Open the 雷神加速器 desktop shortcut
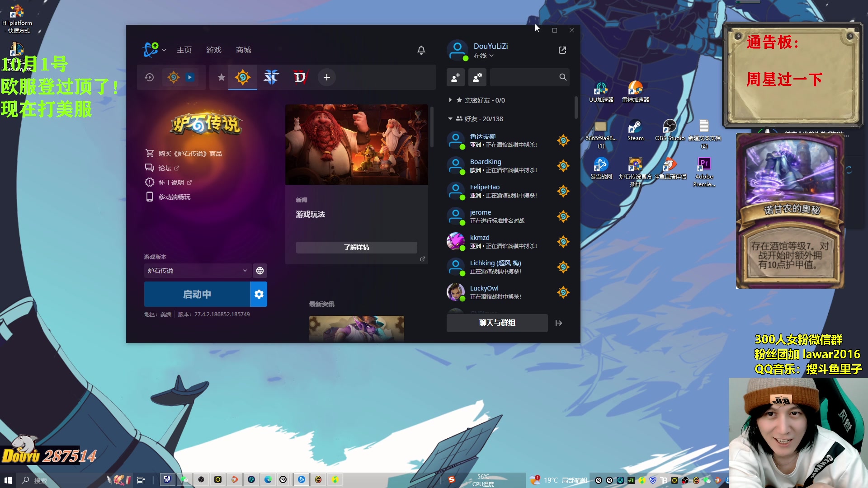 pyautogui.click(x=636, y=92)
